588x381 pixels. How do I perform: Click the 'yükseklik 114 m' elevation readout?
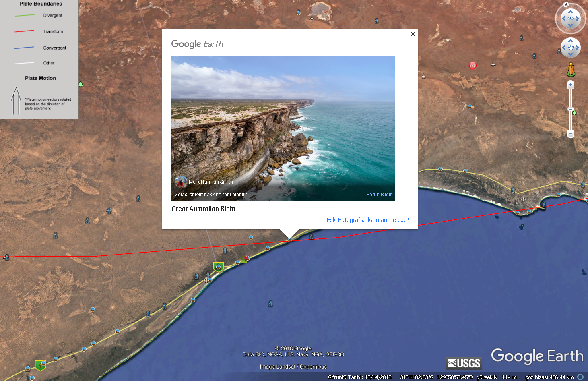tap(497, 377)
